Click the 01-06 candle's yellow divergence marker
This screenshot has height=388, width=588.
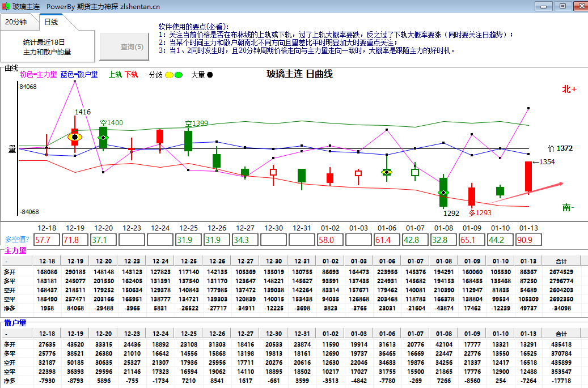point(387,172)
